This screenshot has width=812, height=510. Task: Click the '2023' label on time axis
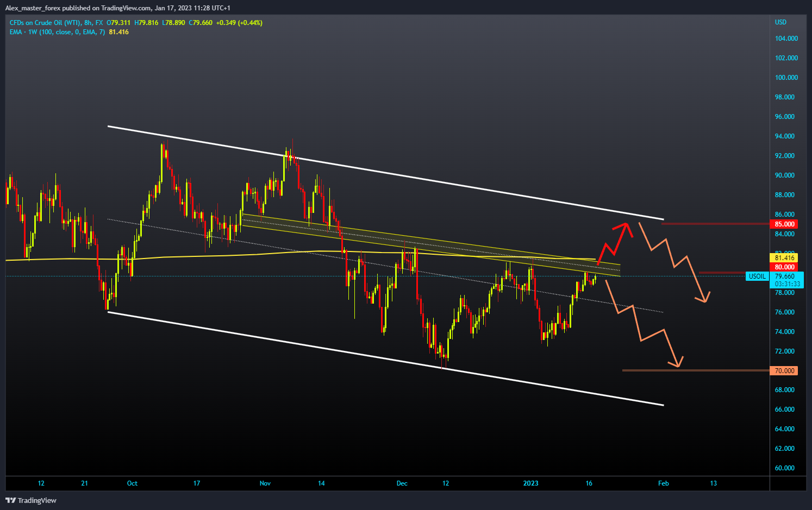pos(531,483)
